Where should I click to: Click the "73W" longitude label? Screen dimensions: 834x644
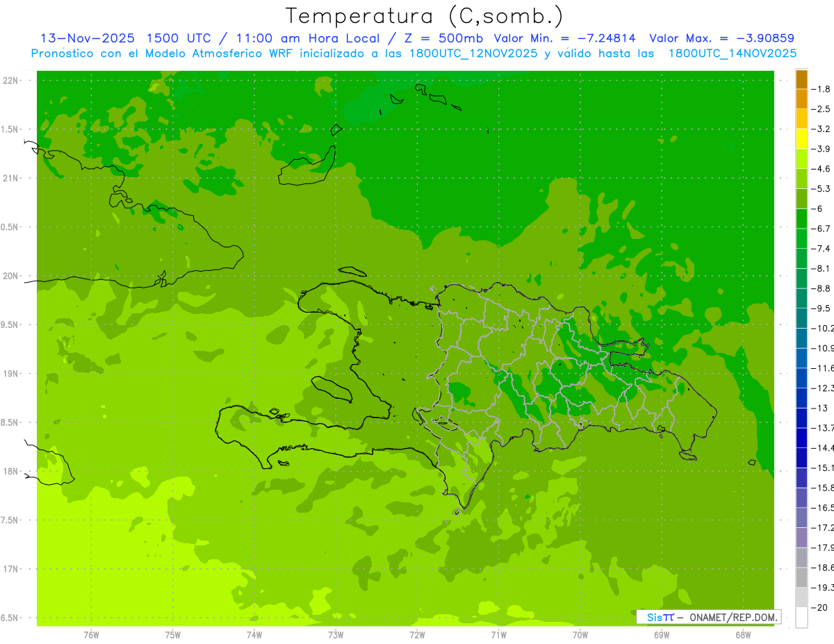tap(336, 634)
